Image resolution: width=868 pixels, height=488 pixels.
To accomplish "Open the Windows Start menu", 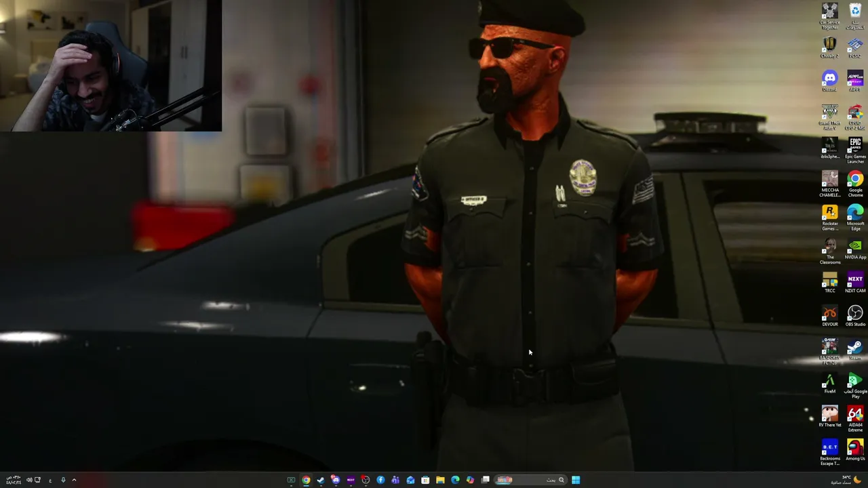I will pyautogui.click(x=576, y=480).
